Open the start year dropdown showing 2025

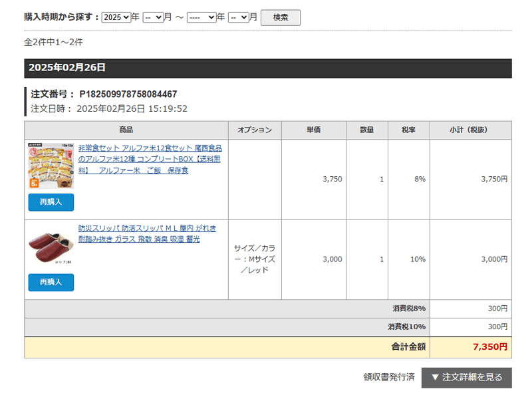[116, 17]
